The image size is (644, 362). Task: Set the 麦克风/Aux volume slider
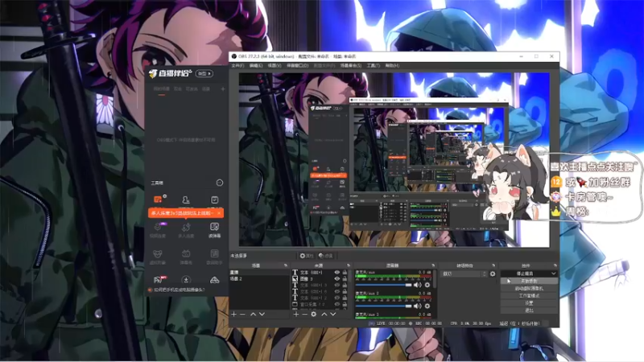click(384, 285)
